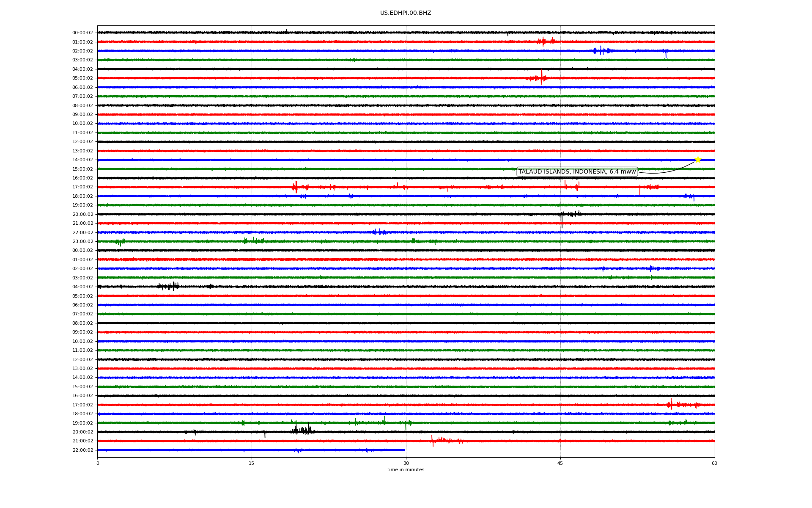812x508 pixels.
Task: Click the 45 tick on x-axis
Action: [560, 463]
